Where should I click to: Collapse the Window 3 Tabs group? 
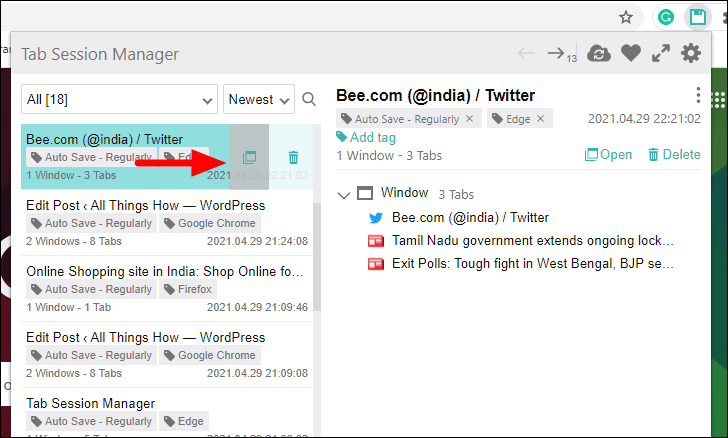coord(344,195)
